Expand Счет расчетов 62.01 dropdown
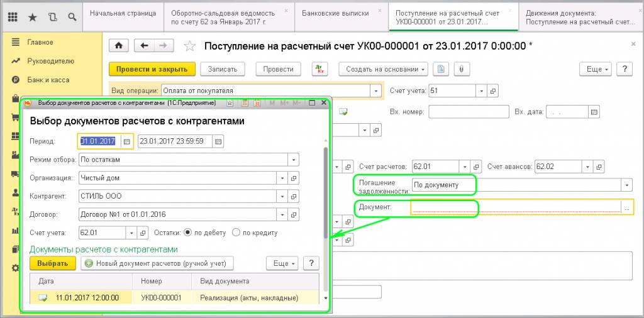Image resolution: width=644 pixels, height=318 pixels. tap(465, 167)
